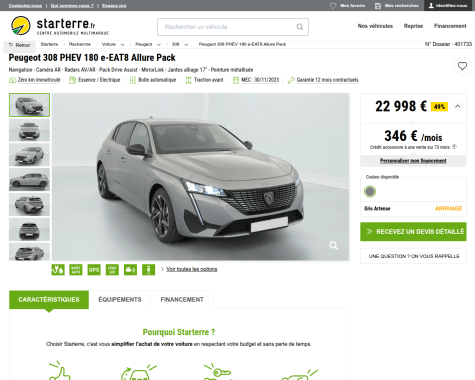Select second thumbnail, front view
Image resolution: width=475 pixels, height=380 pixels.
click(29, 130)
